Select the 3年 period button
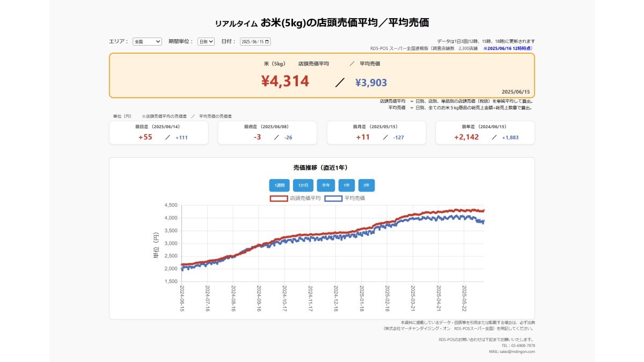644x362 pixels. pyautogui.click(x=366, y=185)
